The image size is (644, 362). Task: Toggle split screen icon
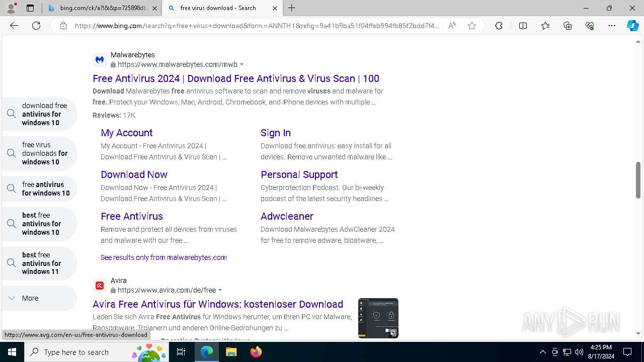click(x=523, y=26)
